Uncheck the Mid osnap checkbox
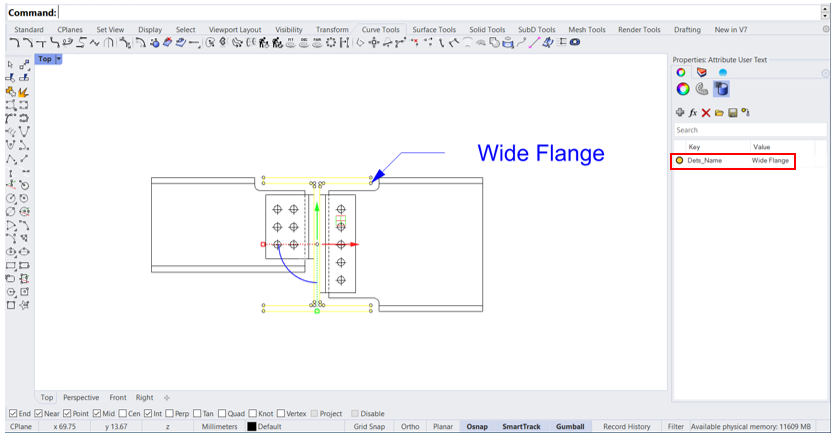The height and width of the screenshot is (439, 836). [97, 413]
